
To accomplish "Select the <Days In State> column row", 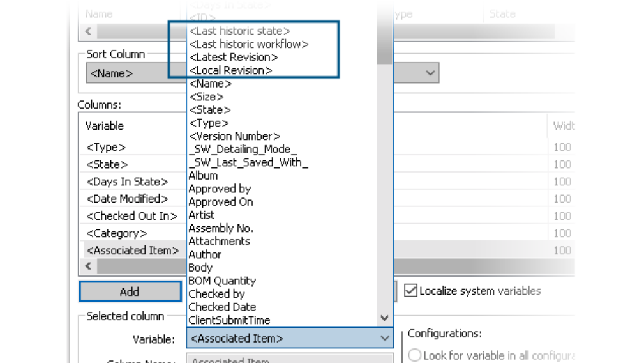I will [x=127, y=181].
